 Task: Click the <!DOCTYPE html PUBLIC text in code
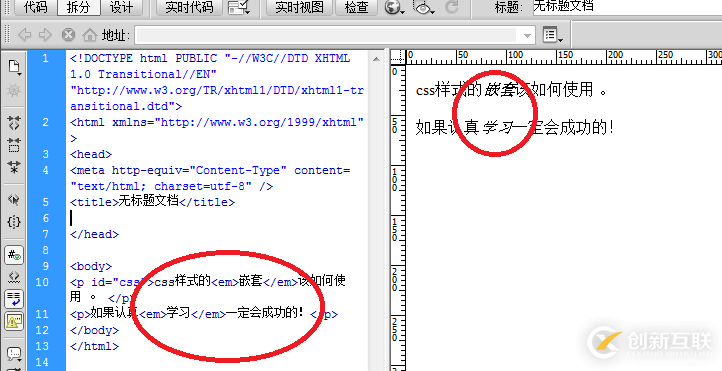(x=144, y=58)
